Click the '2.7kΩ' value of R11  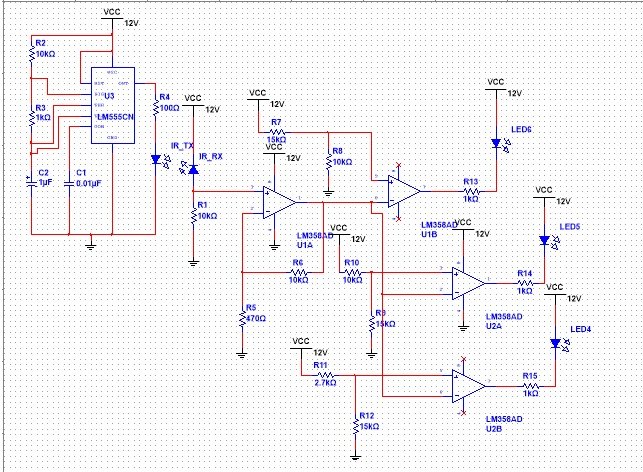(326, 383)
